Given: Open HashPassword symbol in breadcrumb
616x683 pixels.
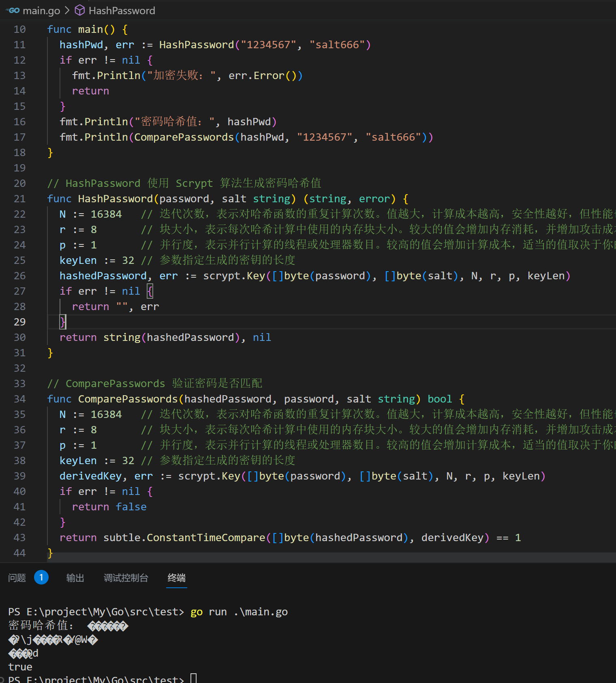Looking at the screenshot, I should point(122,11).
